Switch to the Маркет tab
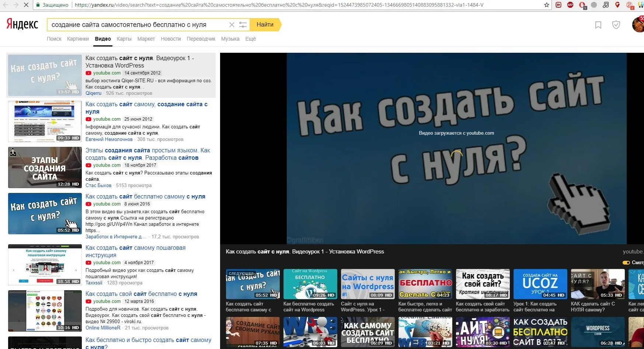Image resolution: width=644 pixels, height=349 pixels. click(146, 39)
